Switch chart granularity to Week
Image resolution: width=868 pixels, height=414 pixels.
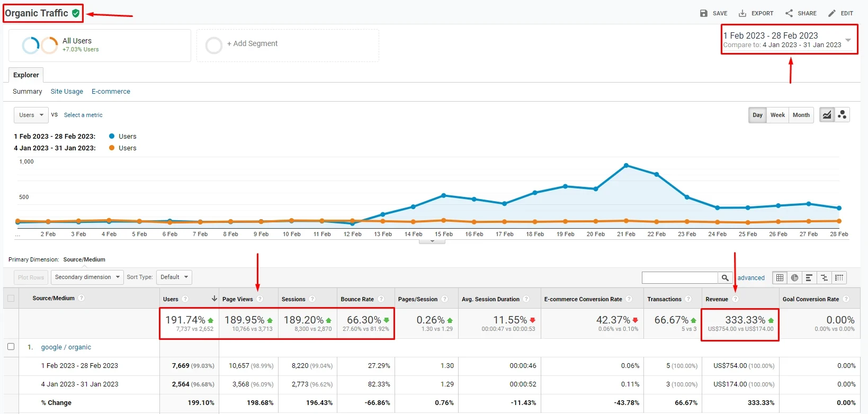777,115
